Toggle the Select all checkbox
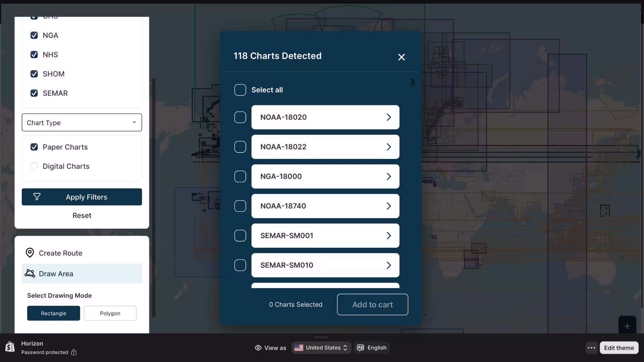The image size is (644, 362). pyautogui.click(x=240, y=90)
